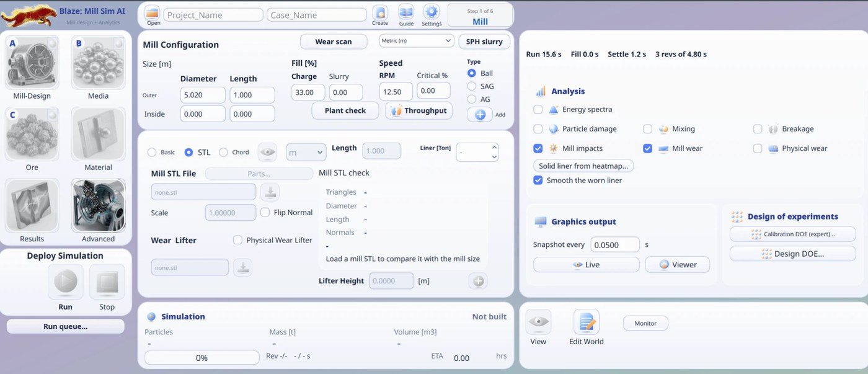This screenshot has height=374, width=868.
Task: Click the Create project icon
Action: click(380, 12)
